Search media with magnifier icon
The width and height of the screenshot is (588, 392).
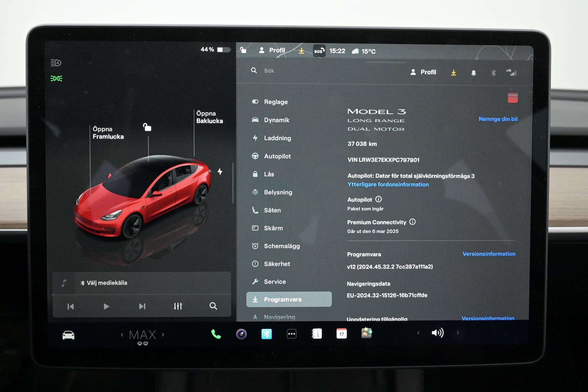pos(213,306)
